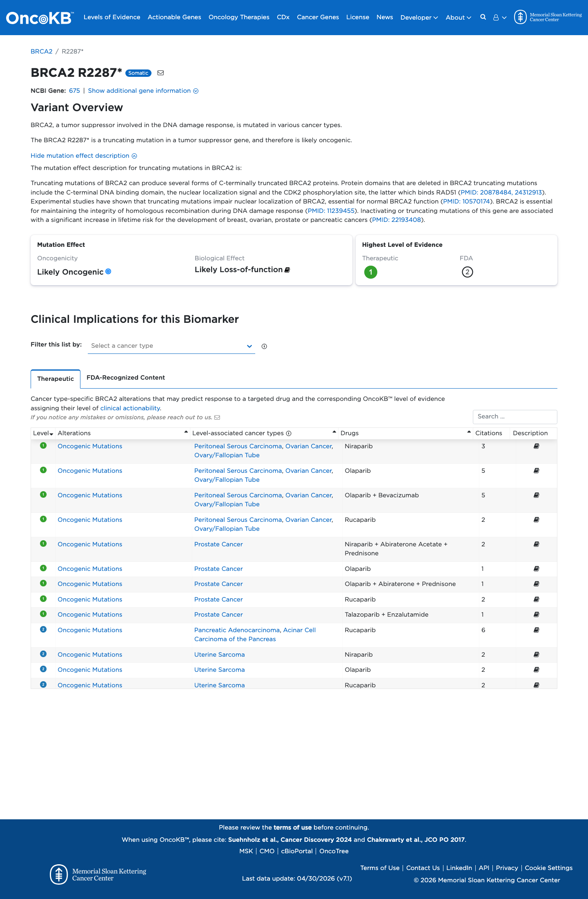Open Levels of Evidence nav item
Screen dimensions: 588x899
coord(112,17)
